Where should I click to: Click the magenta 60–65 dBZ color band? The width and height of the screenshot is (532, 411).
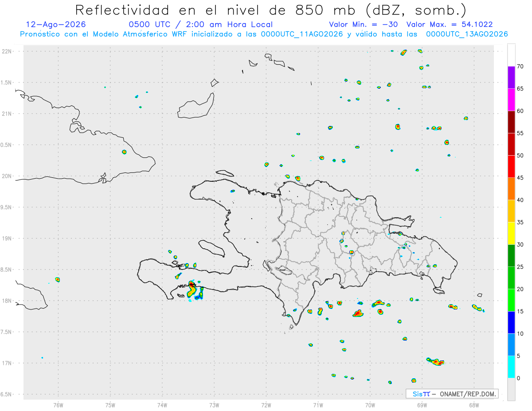[511, 100]
